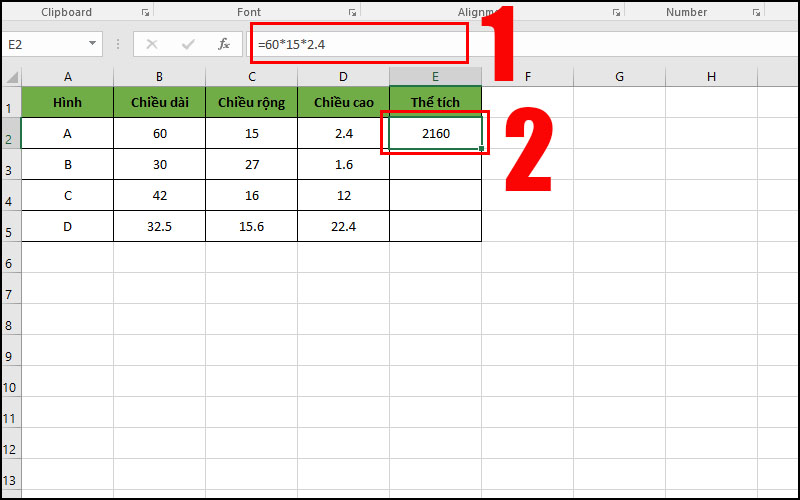The image size is (800, 500).
Task: Click the Insert Function fx icon
Action: pos(224,44)
